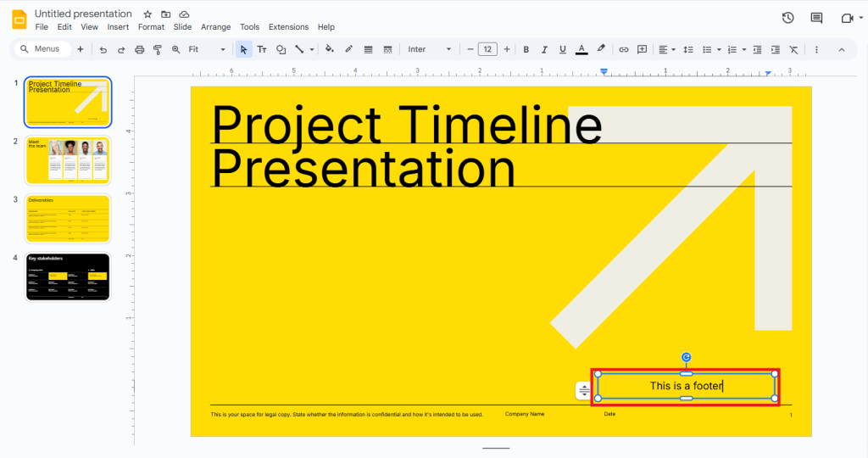Screen dimensions: 868x458
Task: Click the Menus search box
Action: coord(42,49)
